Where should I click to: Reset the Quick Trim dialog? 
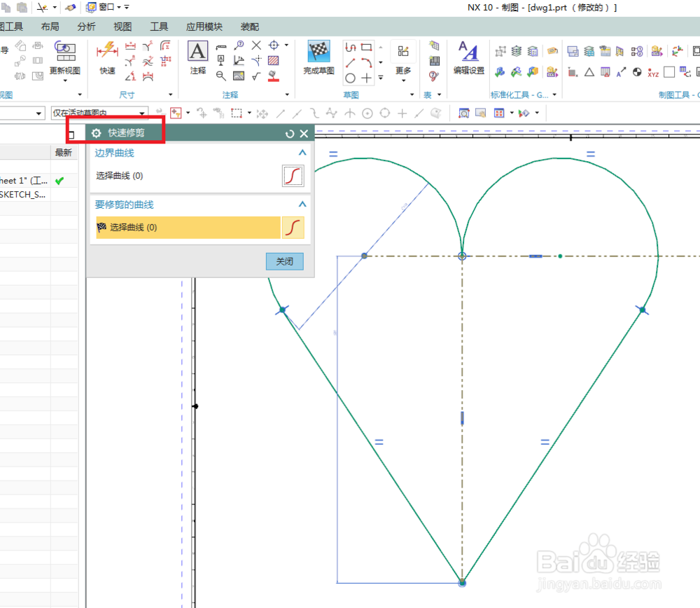(x=290, y=134)
